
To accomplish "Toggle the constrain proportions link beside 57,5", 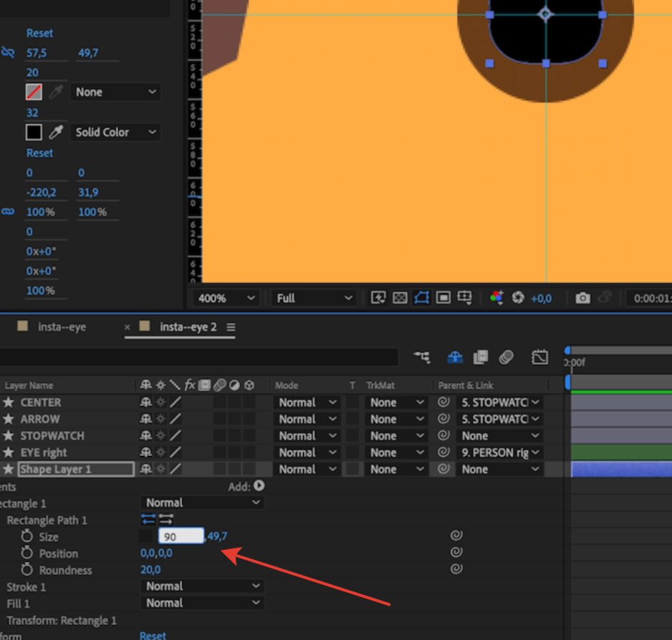I will (x=8, y=52).
